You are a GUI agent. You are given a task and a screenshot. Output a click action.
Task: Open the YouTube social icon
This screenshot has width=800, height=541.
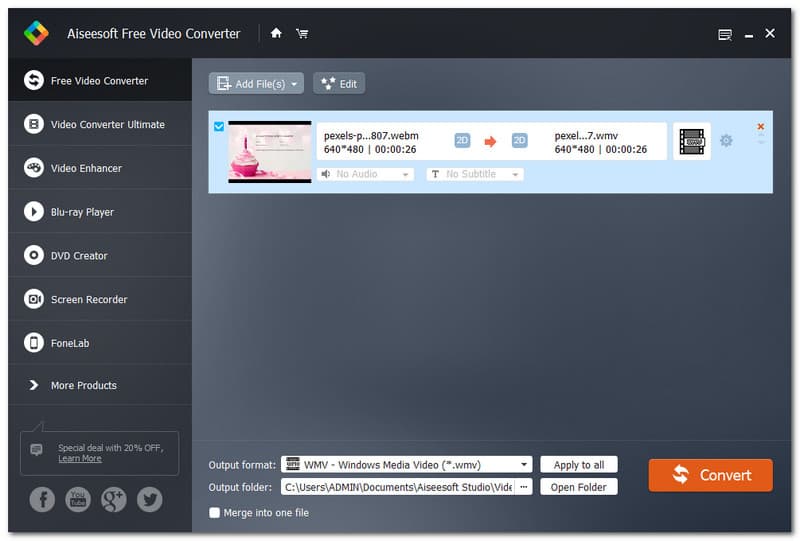click(x=78, y=499)
